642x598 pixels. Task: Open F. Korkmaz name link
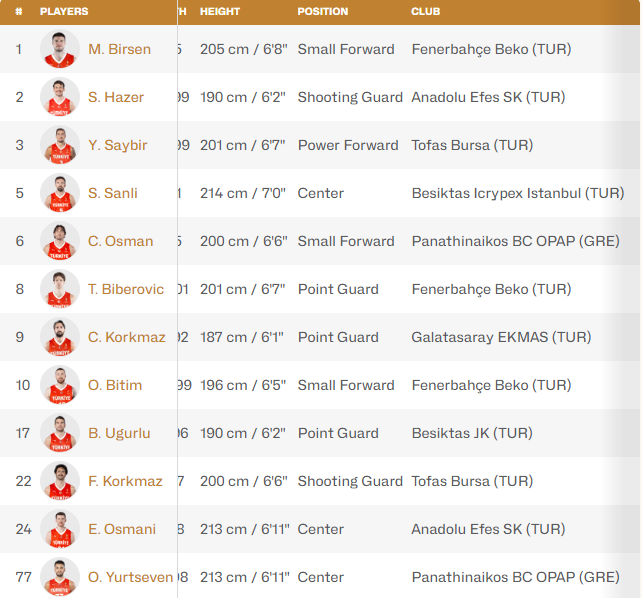click(125, 481)
